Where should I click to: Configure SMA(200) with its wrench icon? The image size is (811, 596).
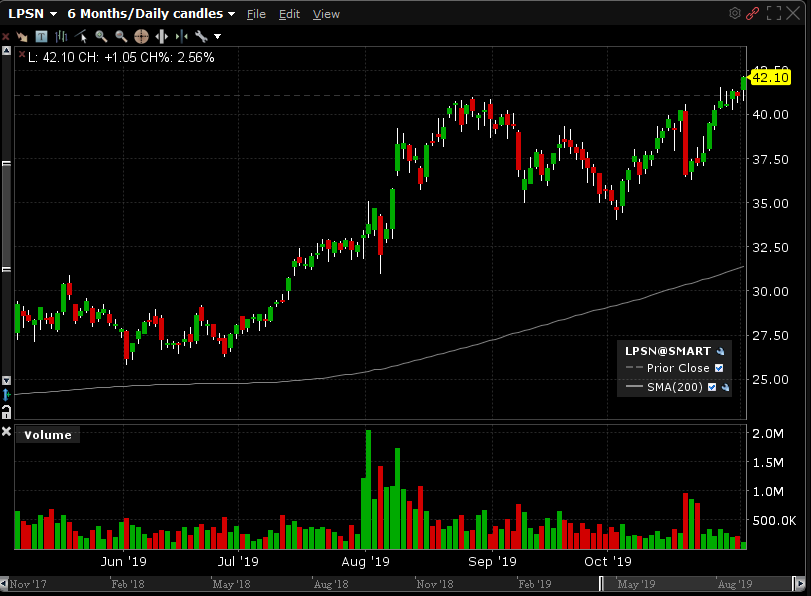pyautogui.click(x=726, y=386)
